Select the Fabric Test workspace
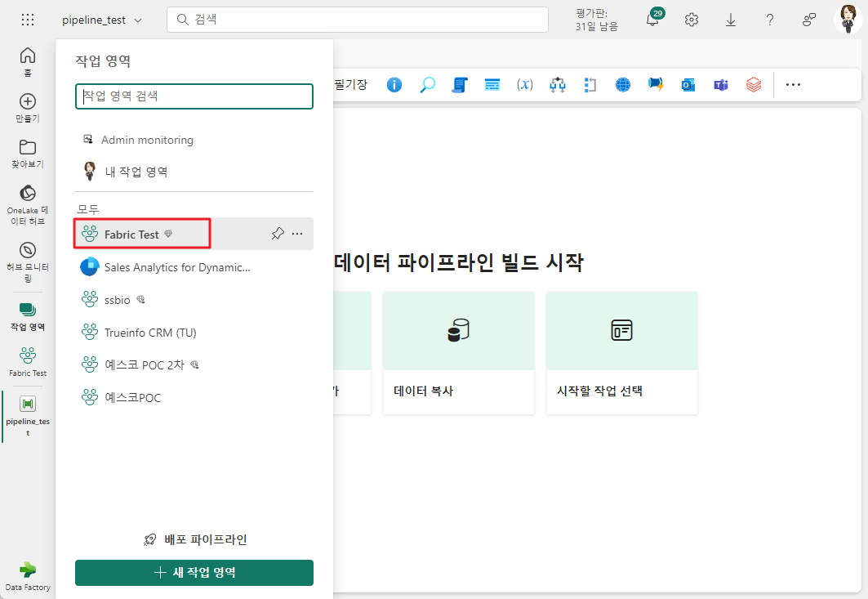This screenshot has height=599, width=868. tap(194, 234)
